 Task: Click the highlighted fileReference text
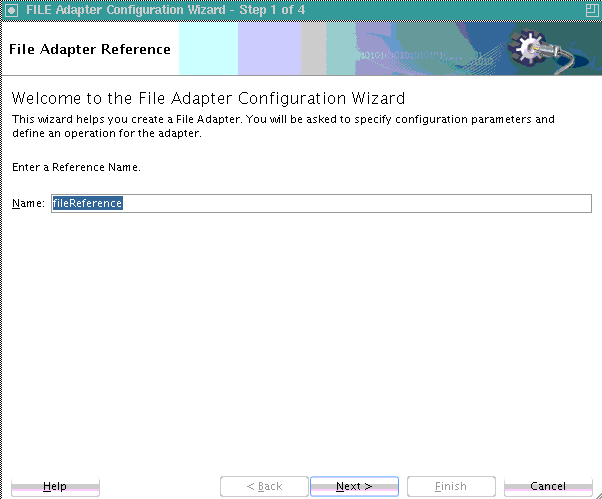tap(88, 203)
